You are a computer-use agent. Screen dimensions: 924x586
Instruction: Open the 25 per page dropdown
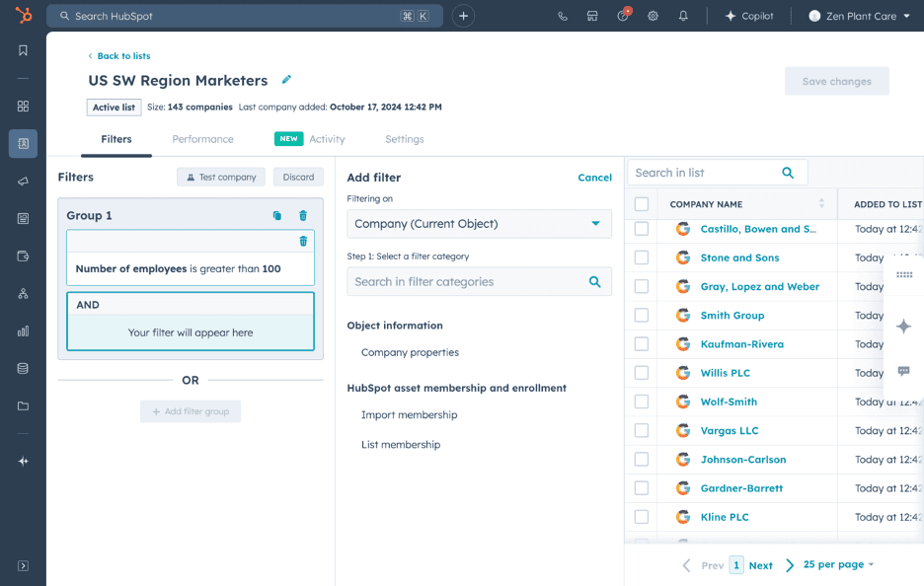(834, 564)
